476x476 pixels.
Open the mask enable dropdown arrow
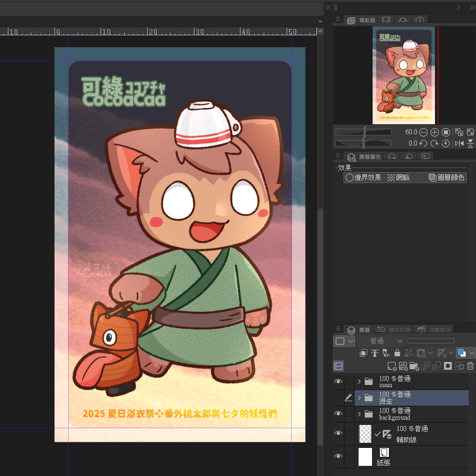point(430,353)
